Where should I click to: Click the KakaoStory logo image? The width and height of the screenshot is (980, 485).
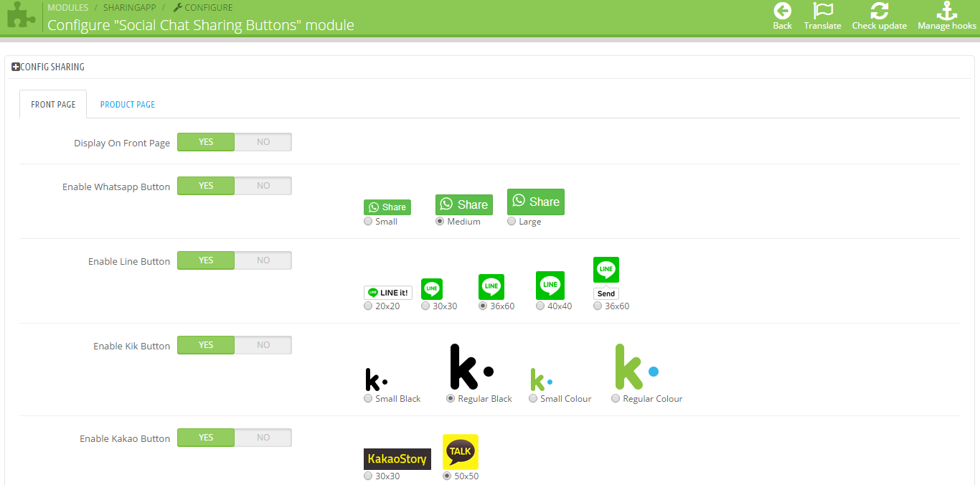(x=397, y=459)
